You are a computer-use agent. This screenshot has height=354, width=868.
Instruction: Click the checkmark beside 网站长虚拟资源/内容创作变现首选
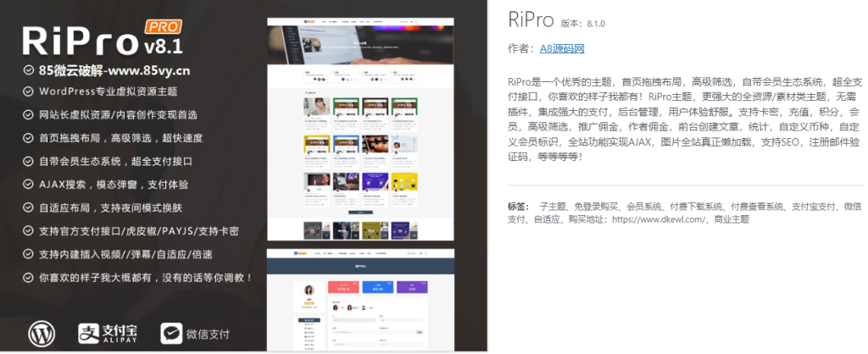tap(28, 115)
